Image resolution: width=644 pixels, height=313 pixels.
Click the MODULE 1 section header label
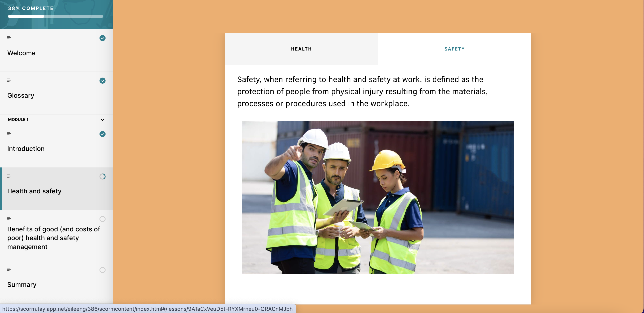(18, 120)
